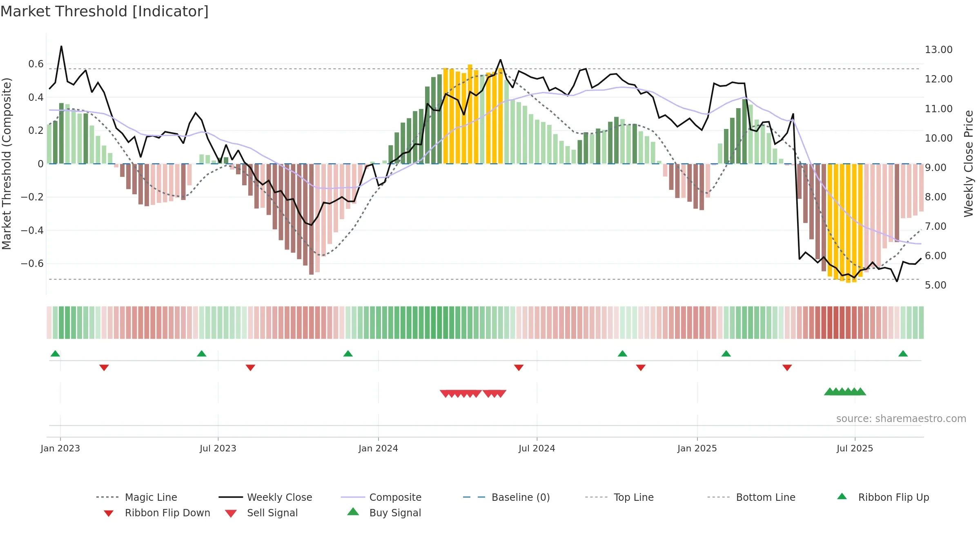Click the Jan 2025 x-axis label
980x551 pixels.
[x=697, y=448]
